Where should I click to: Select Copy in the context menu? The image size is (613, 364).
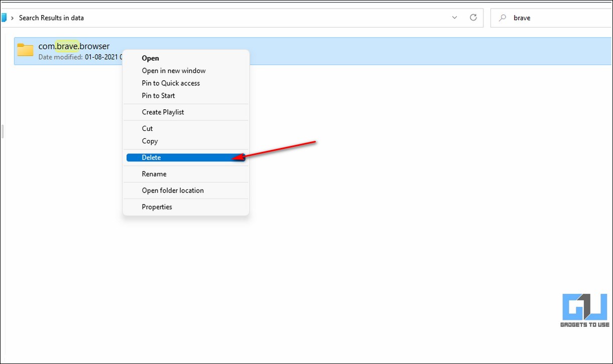[186, 141]
